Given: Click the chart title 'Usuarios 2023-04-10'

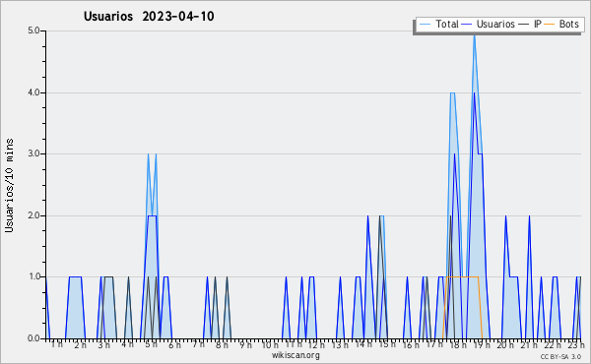Looking at the screenshot, I should point(149,17).
